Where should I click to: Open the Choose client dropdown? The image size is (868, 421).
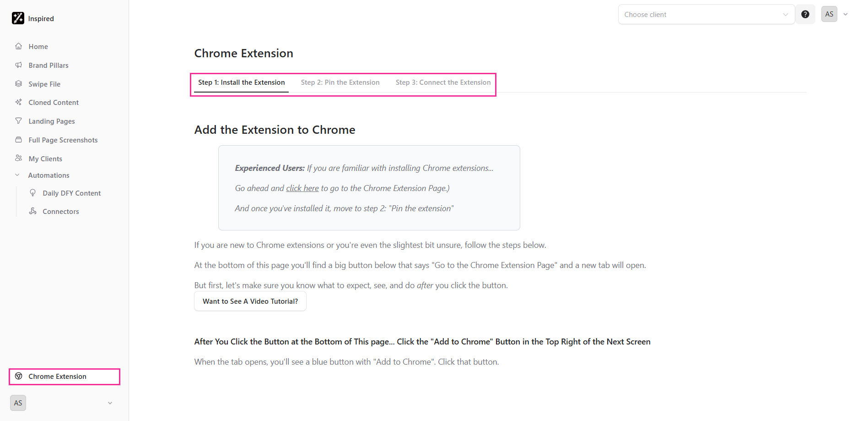click(706, 14)
